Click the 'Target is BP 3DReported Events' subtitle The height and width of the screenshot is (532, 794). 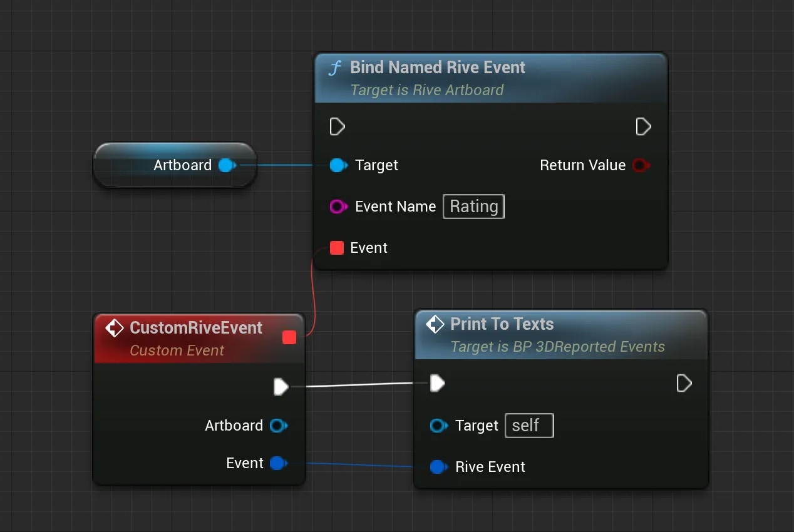[x=558, y=347]
